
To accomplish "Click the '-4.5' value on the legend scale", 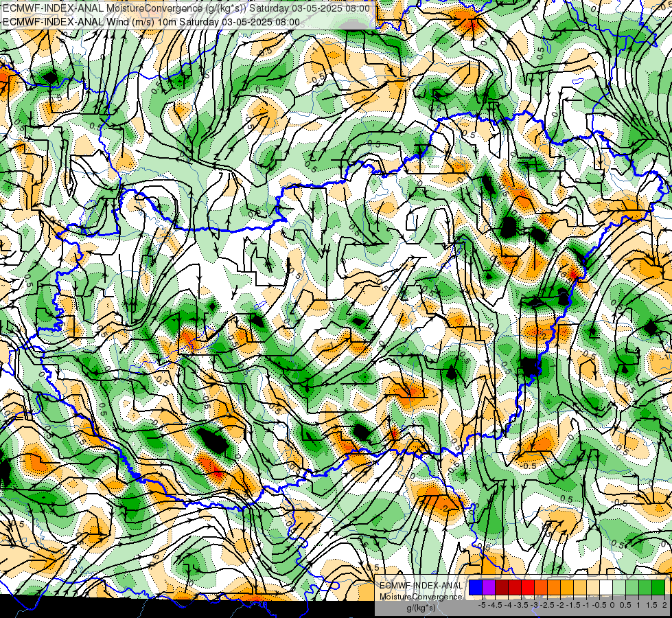I will [x=494, y=605].
